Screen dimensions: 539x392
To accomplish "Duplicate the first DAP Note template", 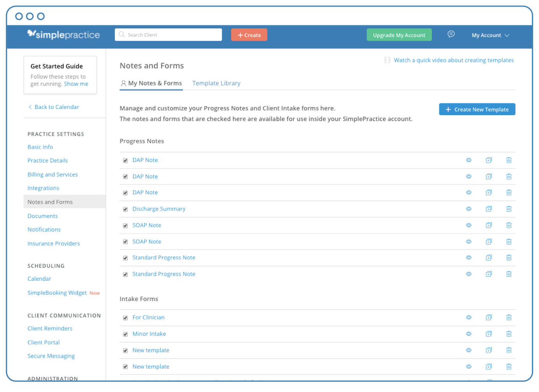I will coord(489,160).
